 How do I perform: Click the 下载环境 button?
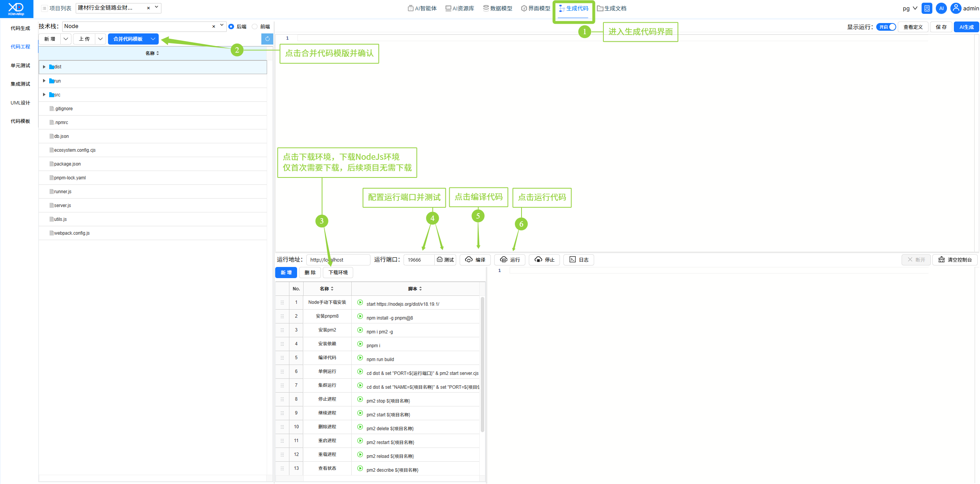(x=338, y=272)
